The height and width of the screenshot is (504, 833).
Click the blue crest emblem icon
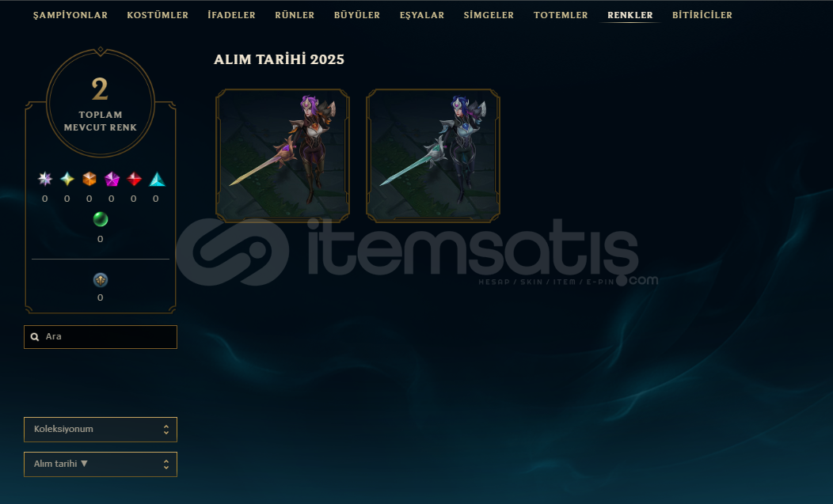[101, 280]
